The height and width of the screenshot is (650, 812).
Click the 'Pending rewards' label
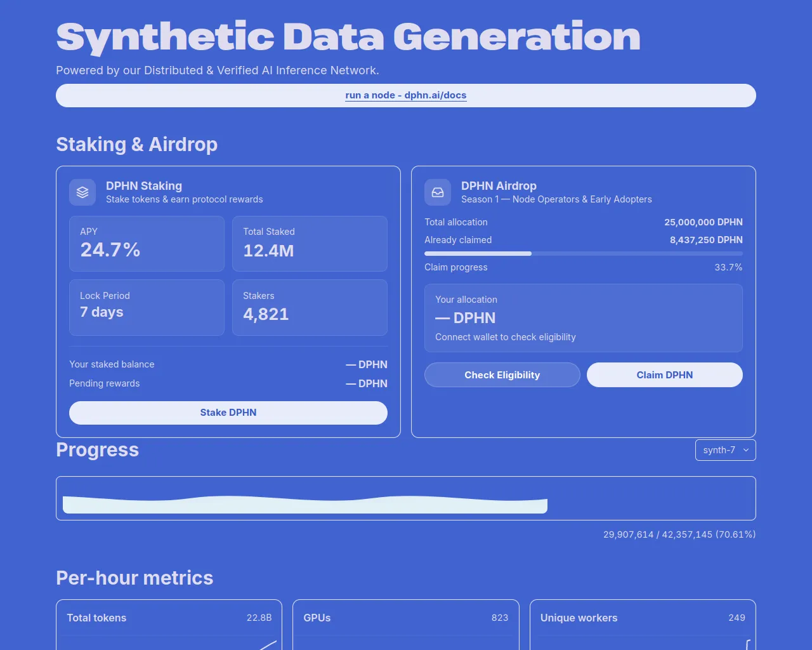click(x=105, y=383)
